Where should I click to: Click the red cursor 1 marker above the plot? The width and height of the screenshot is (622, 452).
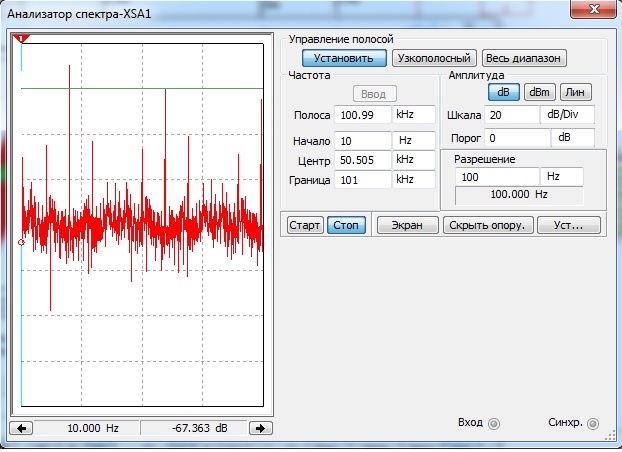21,39
